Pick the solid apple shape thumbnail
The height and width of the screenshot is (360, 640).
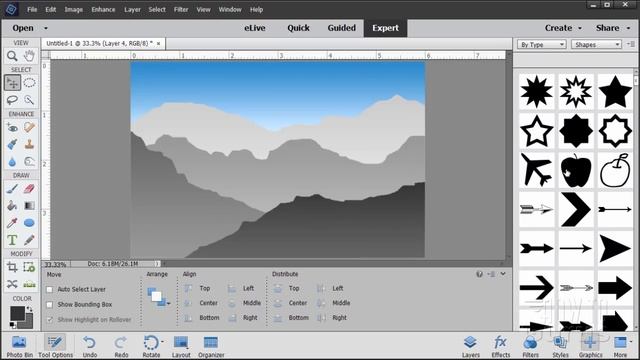576,170
